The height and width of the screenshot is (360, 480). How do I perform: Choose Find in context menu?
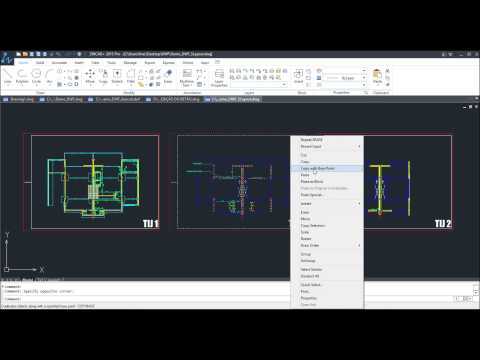click(x=328, y=291)
